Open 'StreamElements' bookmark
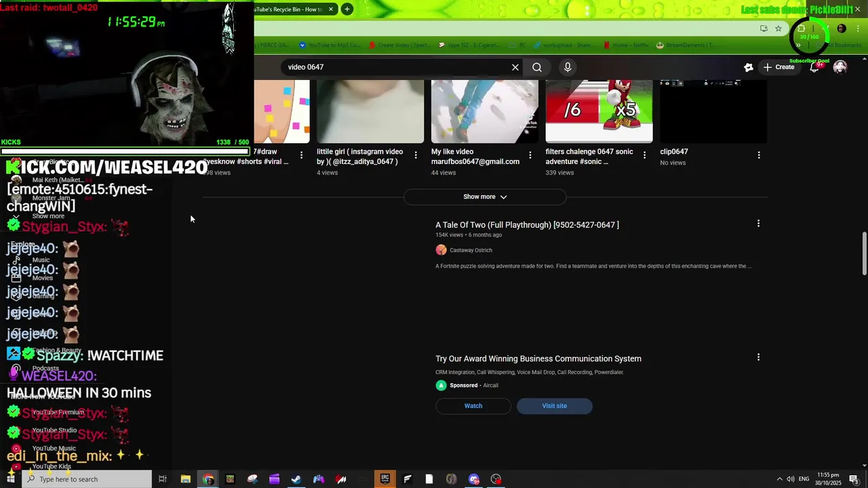 pyautogui.click(x=686, y=45)
